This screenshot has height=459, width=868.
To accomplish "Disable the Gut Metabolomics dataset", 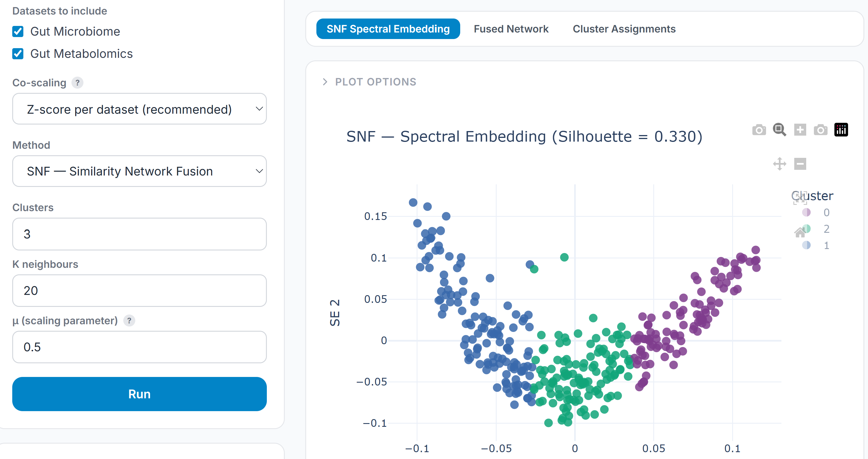I will [18, 54].
